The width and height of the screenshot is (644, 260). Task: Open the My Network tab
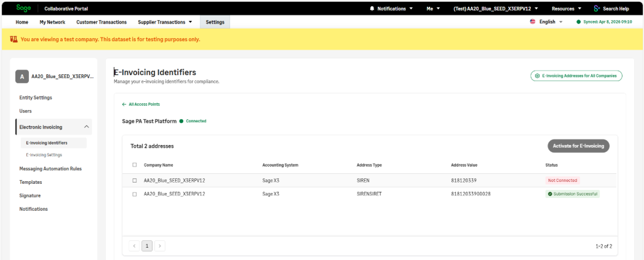[52, 22]
